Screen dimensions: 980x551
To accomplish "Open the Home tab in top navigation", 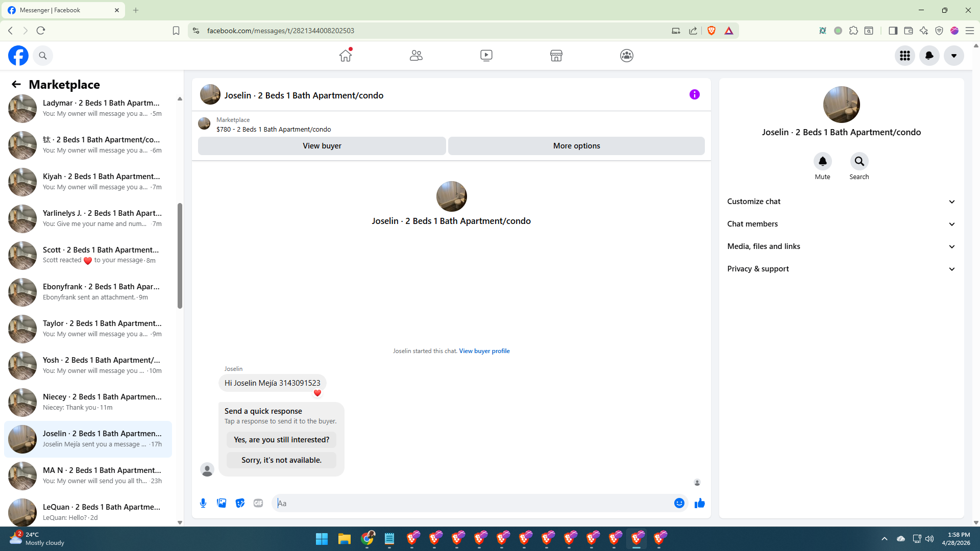I will click(346, 56).
